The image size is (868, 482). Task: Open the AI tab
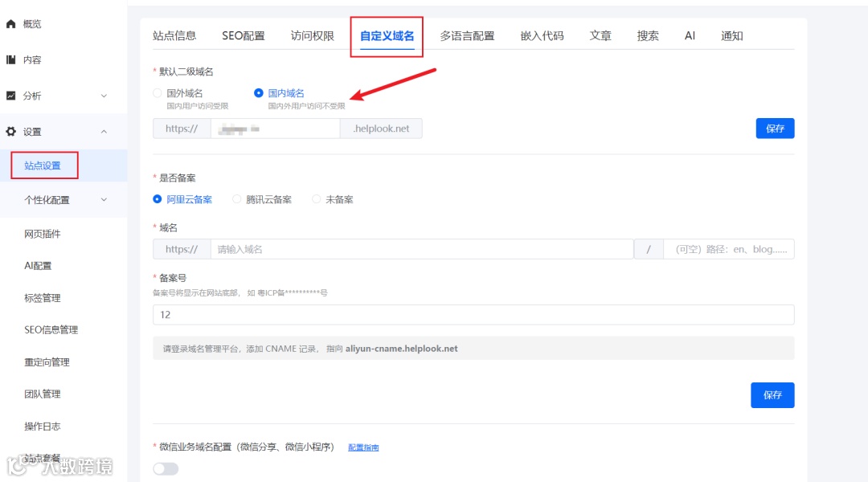(x=689, y=35)
